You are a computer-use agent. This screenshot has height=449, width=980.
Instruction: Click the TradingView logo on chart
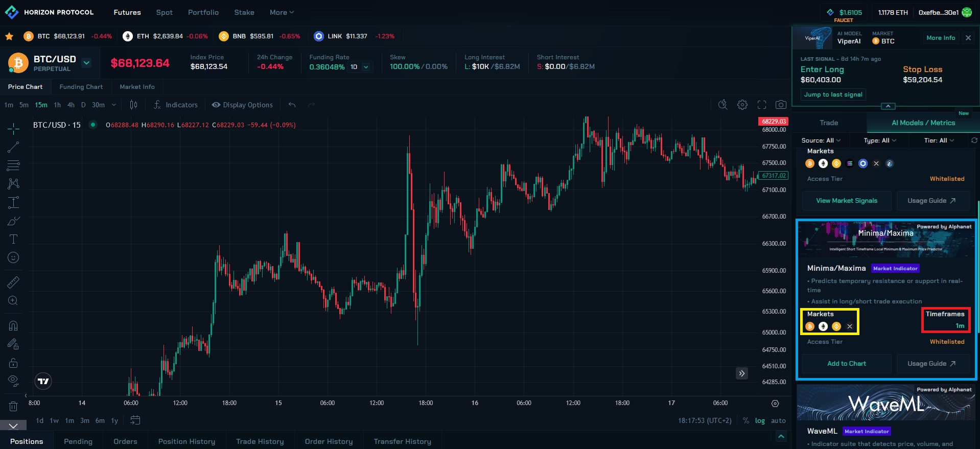[43, 381]
